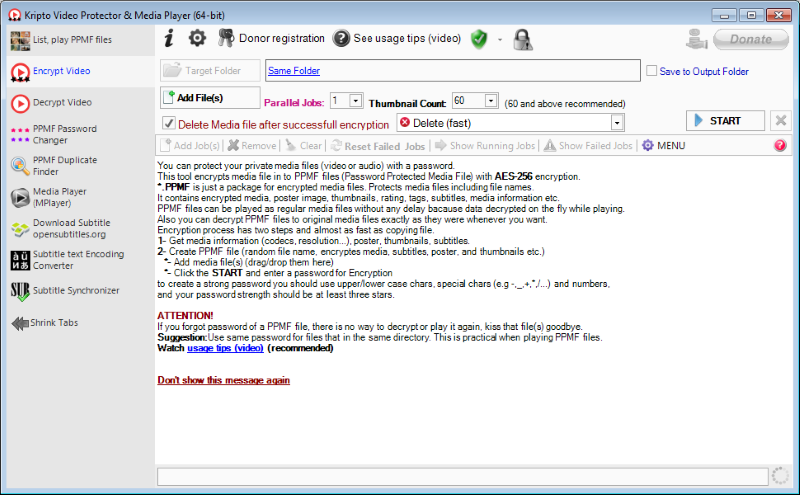Screen dimensions: 800x495
Task: Click the Same Folder path field
Action: coord(453,70)
